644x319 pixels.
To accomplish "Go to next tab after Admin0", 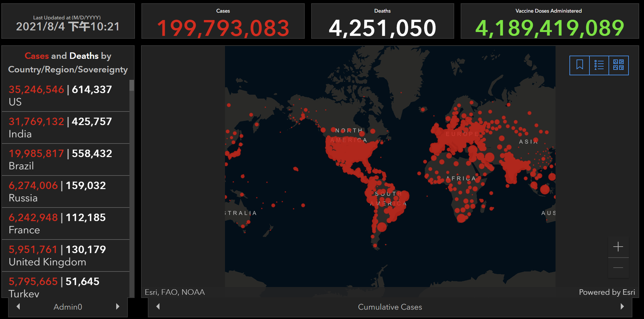I will (x=118, y=306).
